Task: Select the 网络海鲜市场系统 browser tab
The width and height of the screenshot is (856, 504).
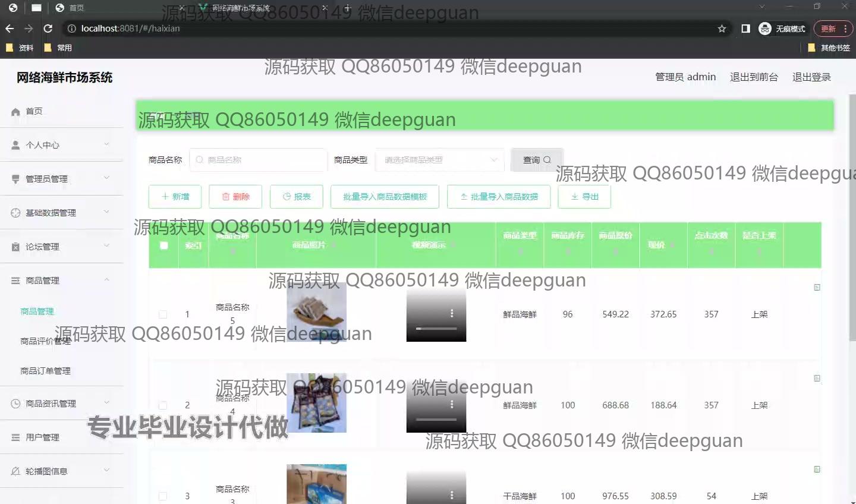Action: (x=262, y=8)
